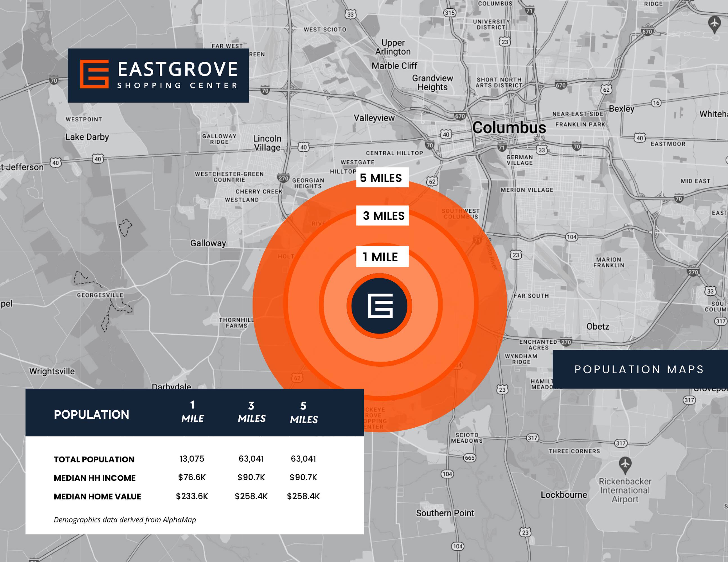Click the 1 MILE column header

click(192, 412)
